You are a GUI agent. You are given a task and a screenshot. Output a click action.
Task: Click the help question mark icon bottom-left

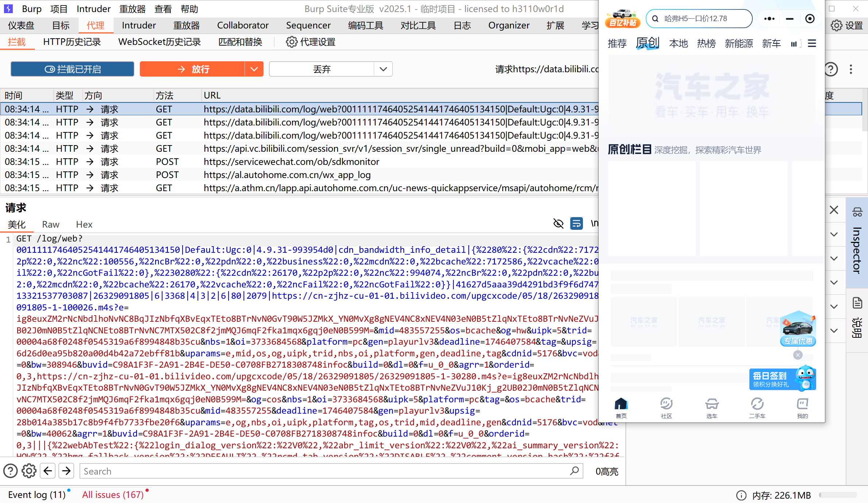(10, 471)
